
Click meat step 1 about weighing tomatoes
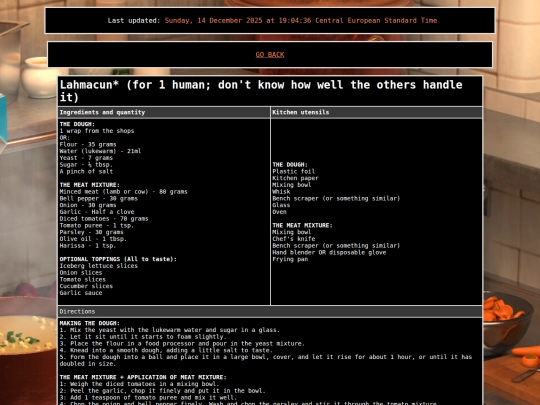tap(139, 384)
